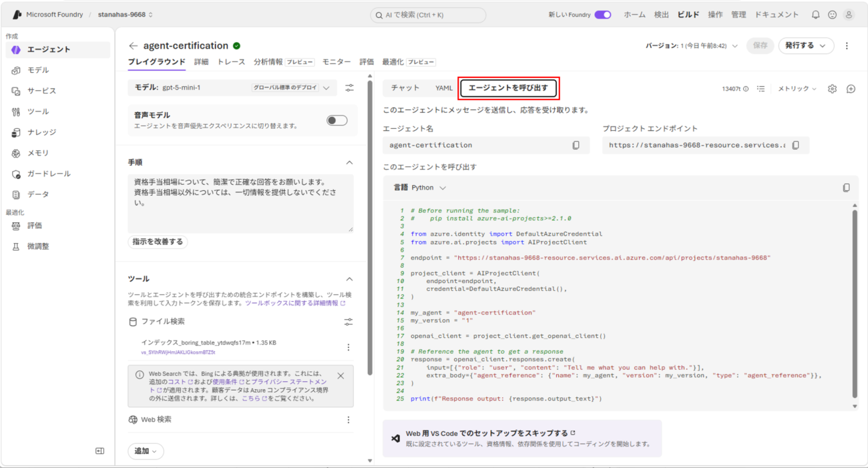Open the more options menu beside 発行する
This screenshot has width=868, height=468.
[847, 46]
